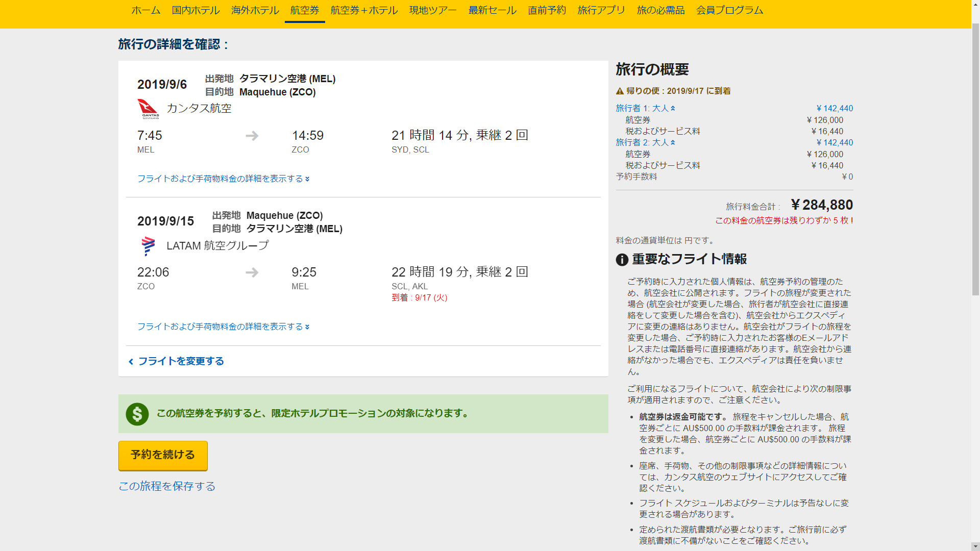Click the この旅程を保存する link
The width and height of the screenshot is (980, 551).
tap(167, 486)
